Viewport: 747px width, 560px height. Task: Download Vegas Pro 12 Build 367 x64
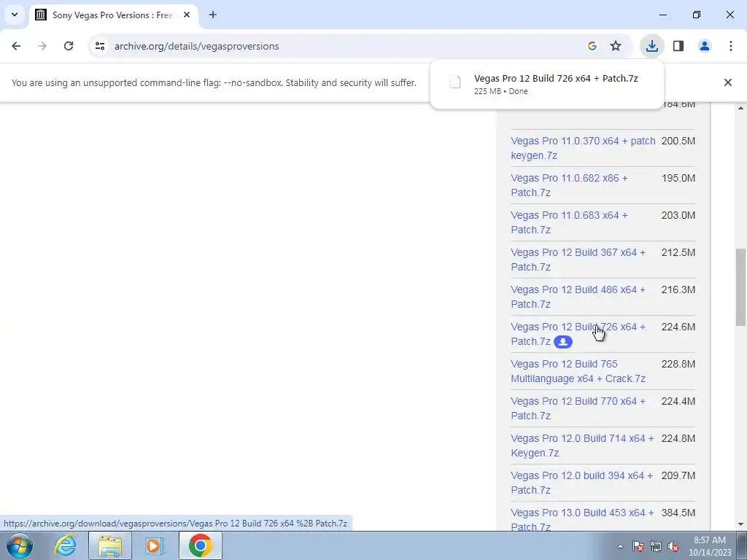pyautogui.click(x=578, y=260)
